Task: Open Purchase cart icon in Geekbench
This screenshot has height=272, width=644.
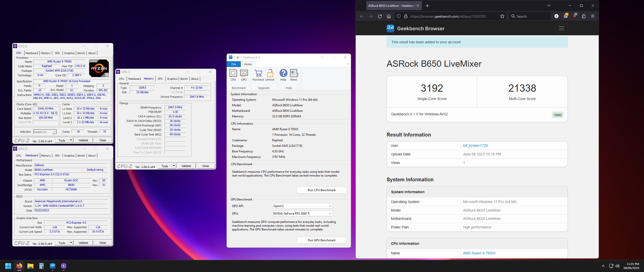Action: (x=258, y=75)
